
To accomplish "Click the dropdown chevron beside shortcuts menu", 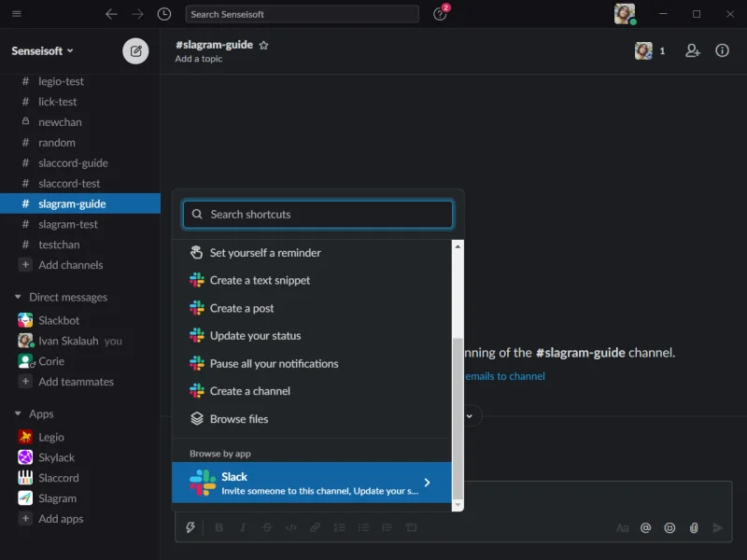I will pyautogui.click(x=470, y=416).
